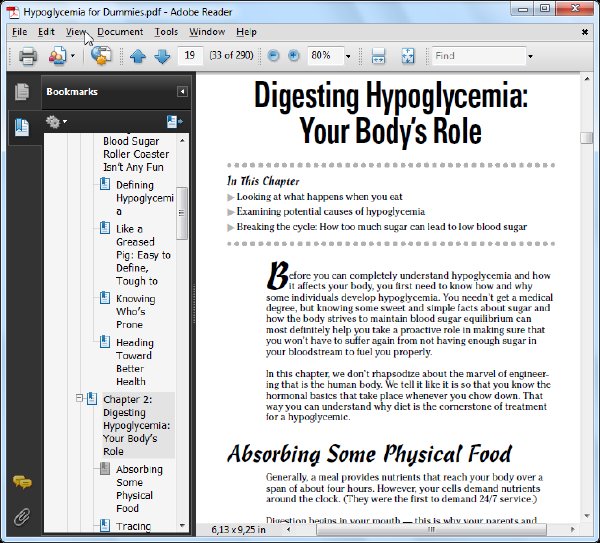Select the 'Heading Toward Better Health' bookmark

coord(135,362)
